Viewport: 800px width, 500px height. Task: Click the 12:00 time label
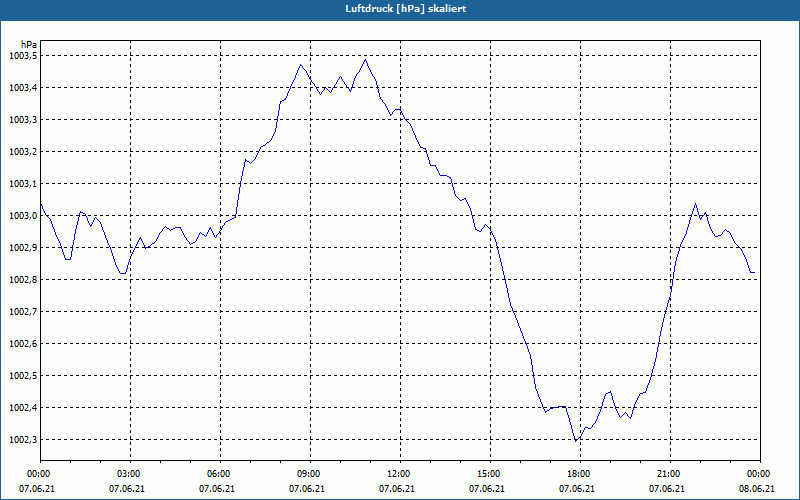point(397,474)
